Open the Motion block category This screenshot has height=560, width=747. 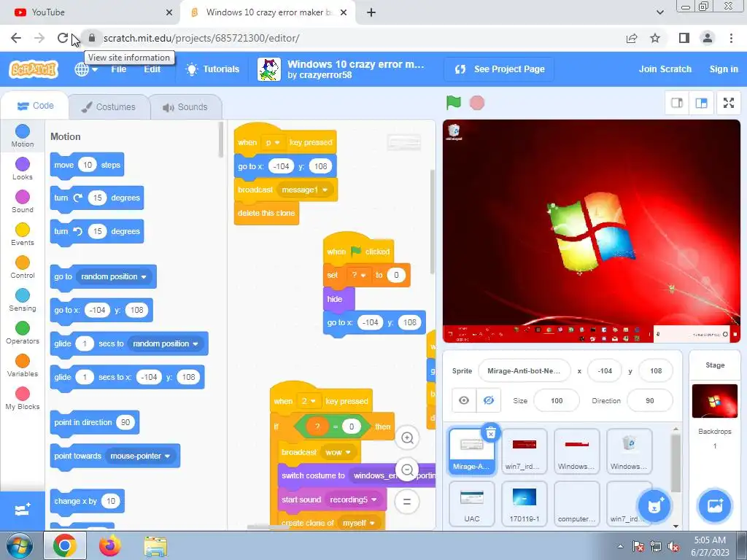pyautogui.click(x=23, y=136)
